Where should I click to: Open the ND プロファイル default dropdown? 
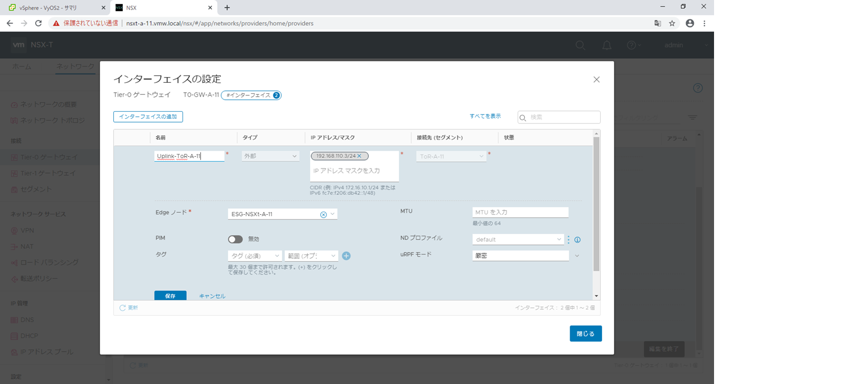(x=518, y=239)
